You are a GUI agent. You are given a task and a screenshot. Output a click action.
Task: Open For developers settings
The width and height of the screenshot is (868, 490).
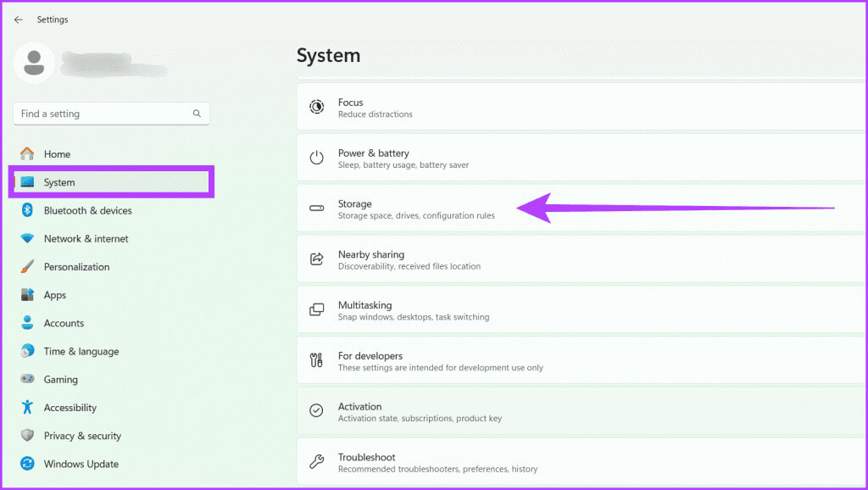[x=581, y=360]
